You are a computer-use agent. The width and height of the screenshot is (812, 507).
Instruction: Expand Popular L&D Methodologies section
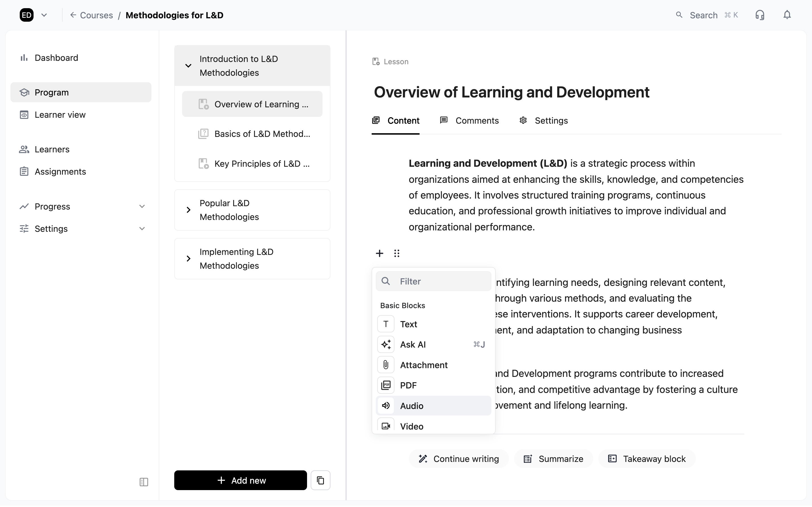point(188,210)
